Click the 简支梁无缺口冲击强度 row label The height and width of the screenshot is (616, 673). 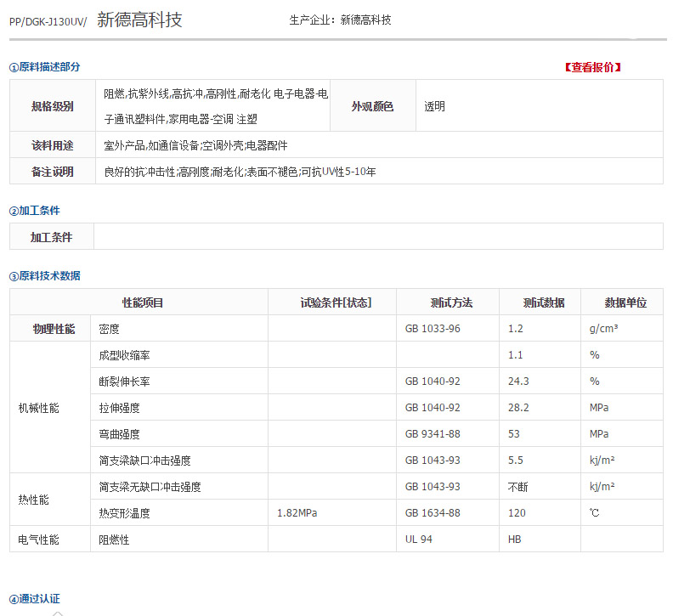click(150, 487)
